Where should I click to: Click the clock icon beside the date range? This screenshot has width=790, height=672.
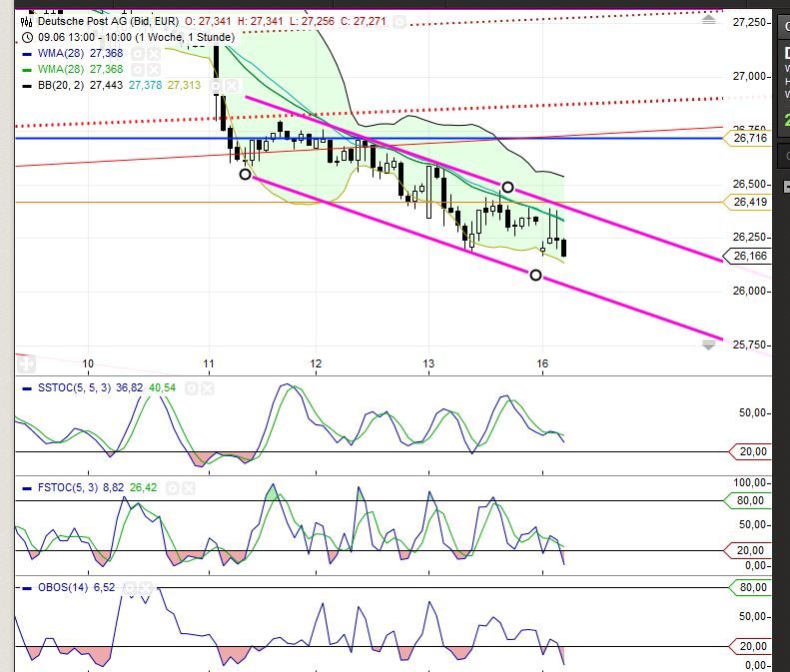point(27,37)
